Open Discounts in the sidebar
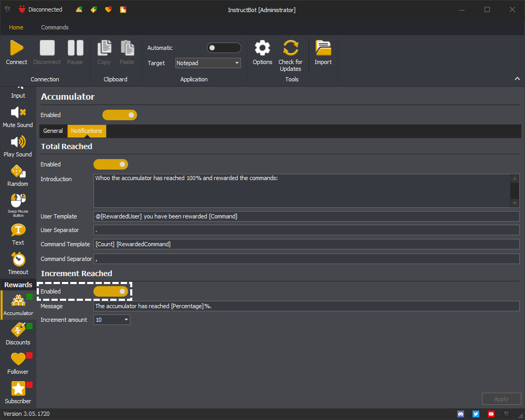This screenshot has width=525, height=420. click(18, 334)
